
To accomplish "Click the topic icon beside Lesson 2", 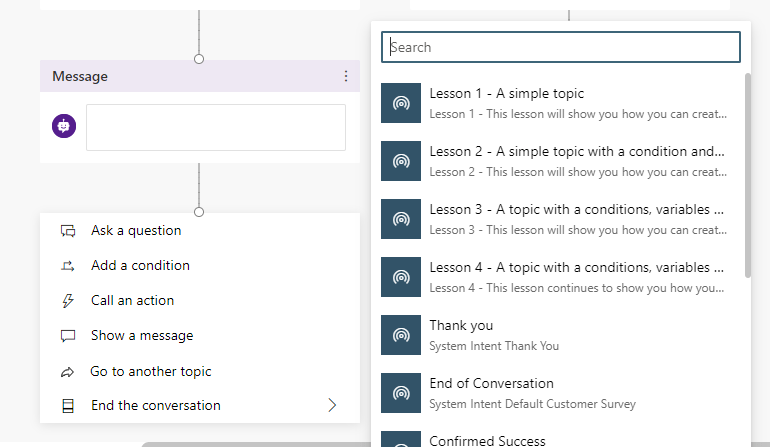I will pyautogui.click(x=401, y=161).
